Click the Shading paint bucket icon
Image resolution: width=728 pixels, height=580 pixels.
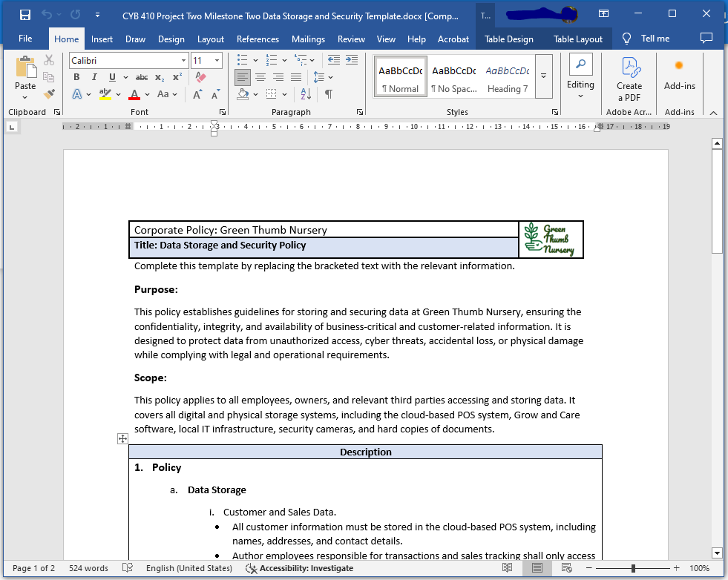click(243, 94)
